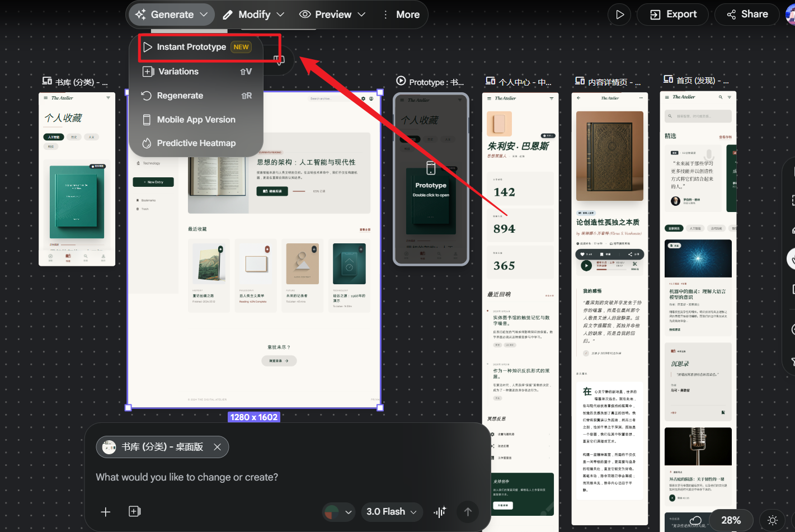Viewport: 795px width, 532px height.
Task: Toggle the brightness theme icon
Action: click(x=773, y=520)
